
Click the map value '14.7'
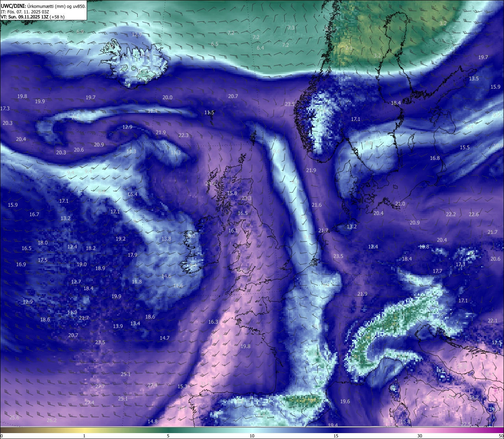pyautogui.click(x=165, y=338)
